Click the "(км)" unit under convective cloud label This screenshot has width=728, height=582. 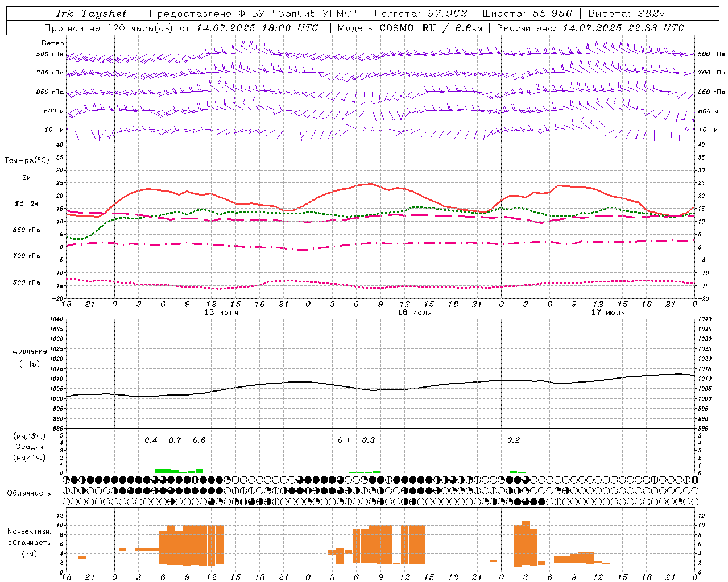pos(29,553)
